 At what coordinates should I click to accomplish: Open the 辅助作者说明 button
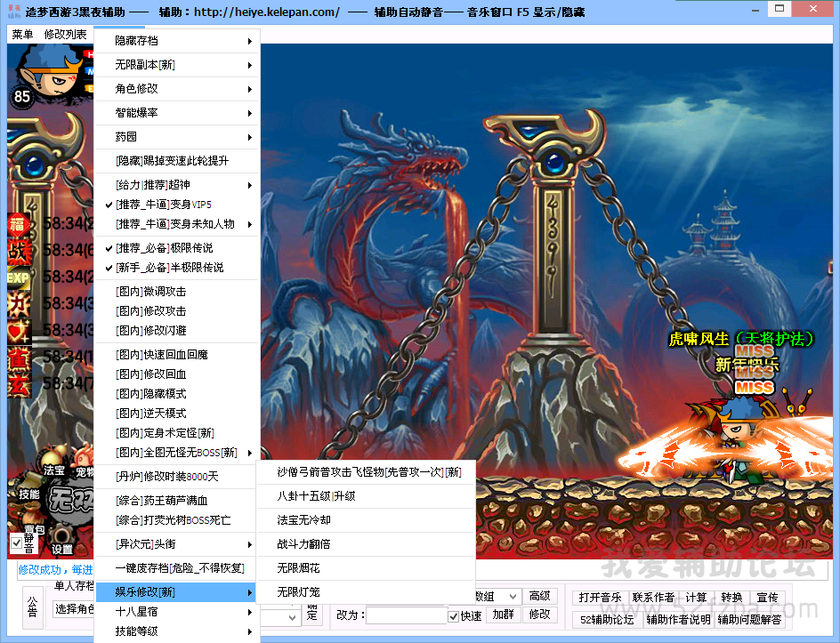coord(678,620)
